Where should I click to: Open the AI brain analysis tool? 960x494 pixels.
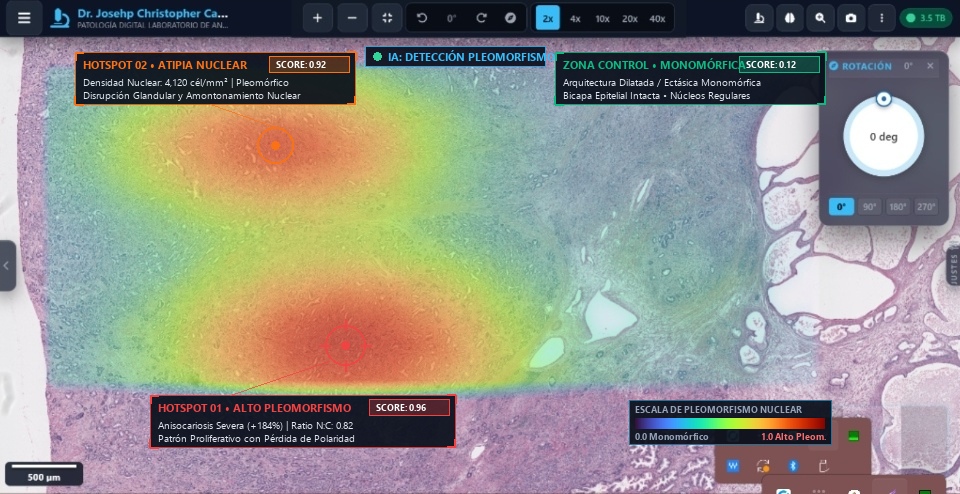790,18
